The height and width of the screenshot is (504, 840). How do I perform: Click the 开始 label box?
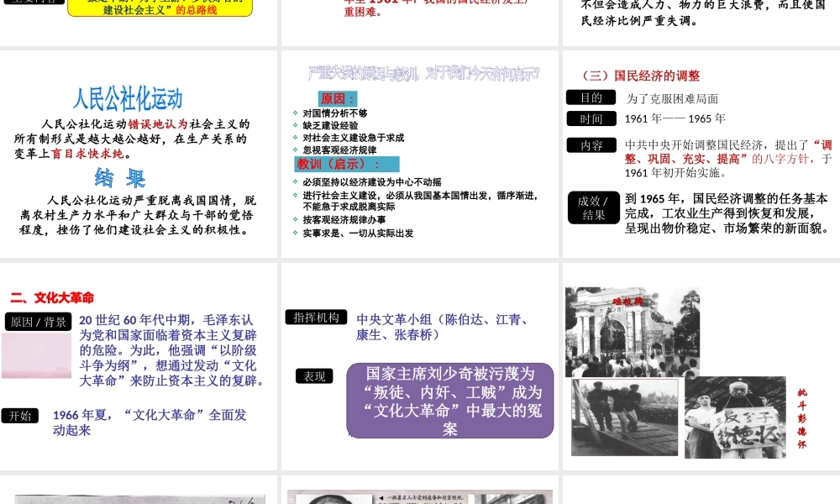point(20,416)
